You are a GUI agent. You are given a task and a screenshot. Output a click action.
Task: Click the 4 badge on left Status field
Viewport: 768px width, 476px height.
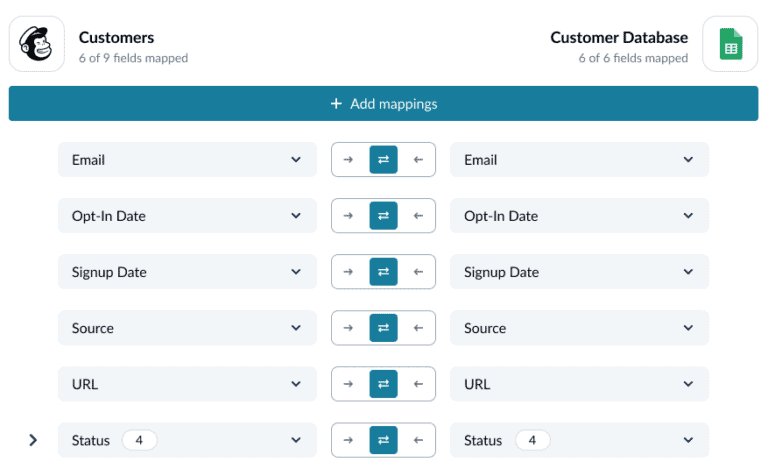(139, 440)
